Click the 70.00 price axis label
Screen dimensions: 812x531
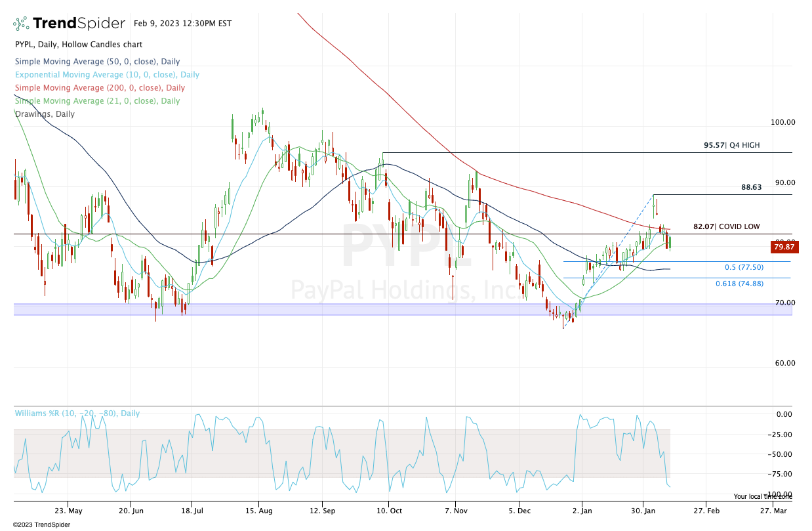point(785,303)
